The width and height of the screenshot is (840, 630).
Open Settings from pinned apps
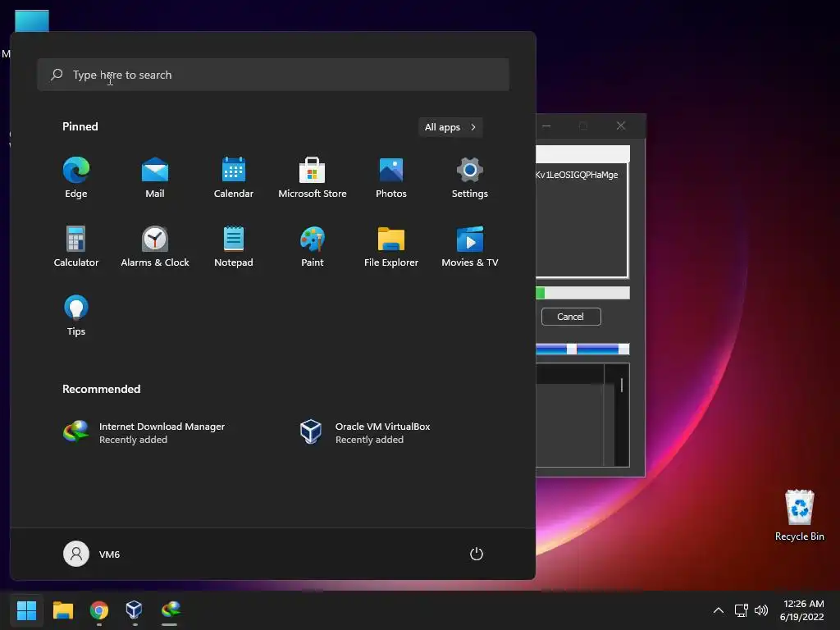[x=470, y=178]
